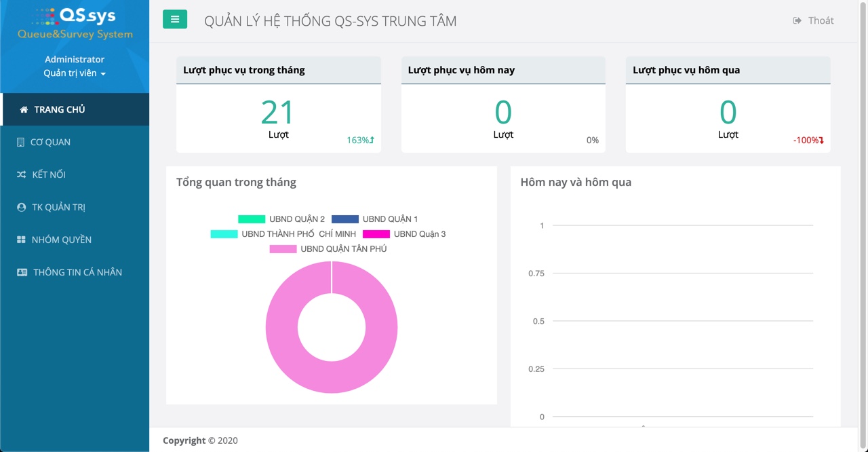Click the home icon beside TRANG CHỦ
This screenshot has width=868, height=452.
click(x=24, y=110)
